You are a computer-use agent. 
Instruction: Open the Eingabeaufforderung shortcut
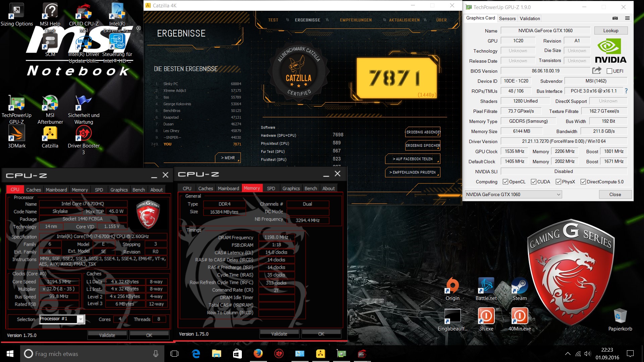click(x=452, y=319)
